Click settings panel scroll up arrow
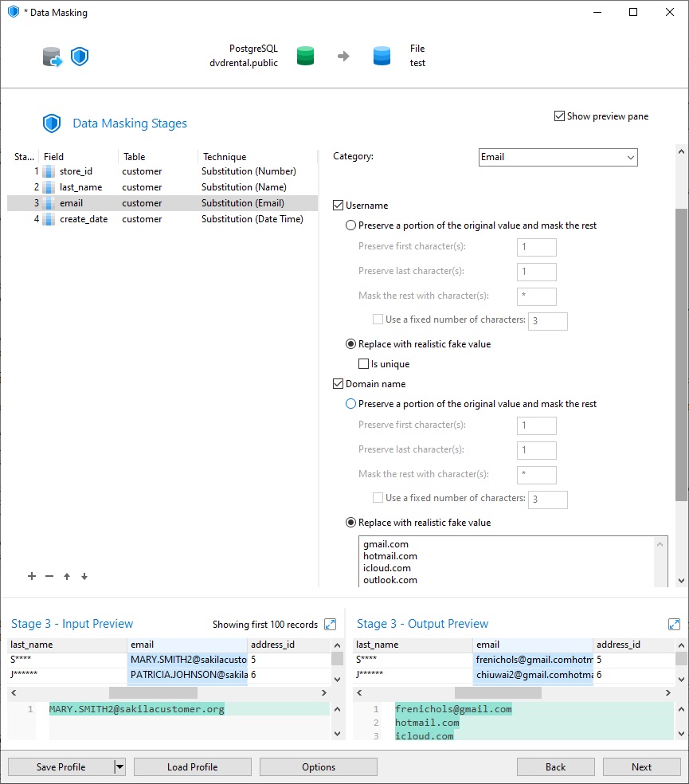689x784 pixels. coord(681,151)
